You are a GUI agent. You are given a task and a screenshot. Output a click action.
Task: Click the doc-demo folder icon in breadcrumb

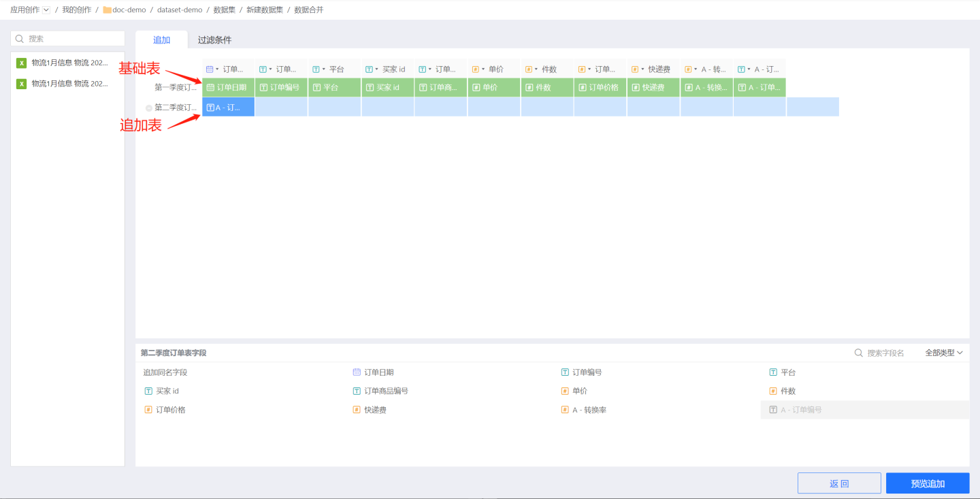(107, 10)
